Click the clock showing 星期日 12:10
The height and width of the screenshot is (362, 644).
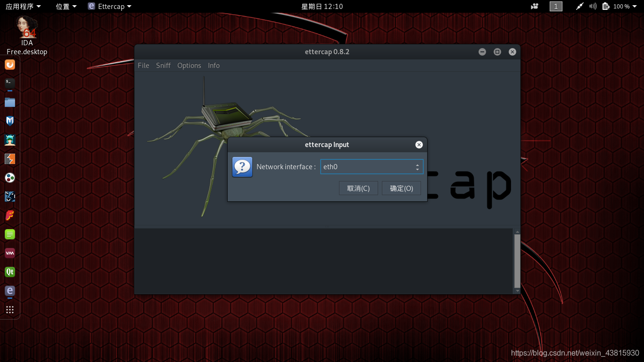pyautogui.click(x=322, y=6)
